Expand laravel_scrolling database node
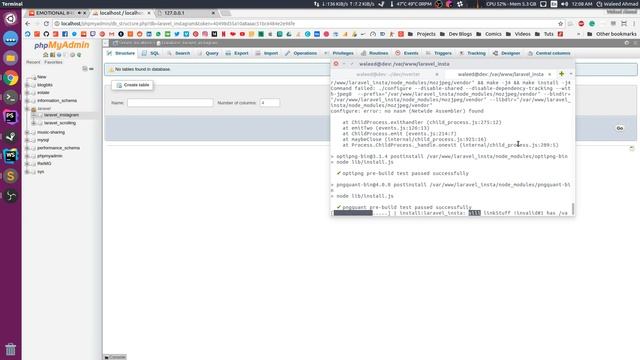 tap(34, 123)
